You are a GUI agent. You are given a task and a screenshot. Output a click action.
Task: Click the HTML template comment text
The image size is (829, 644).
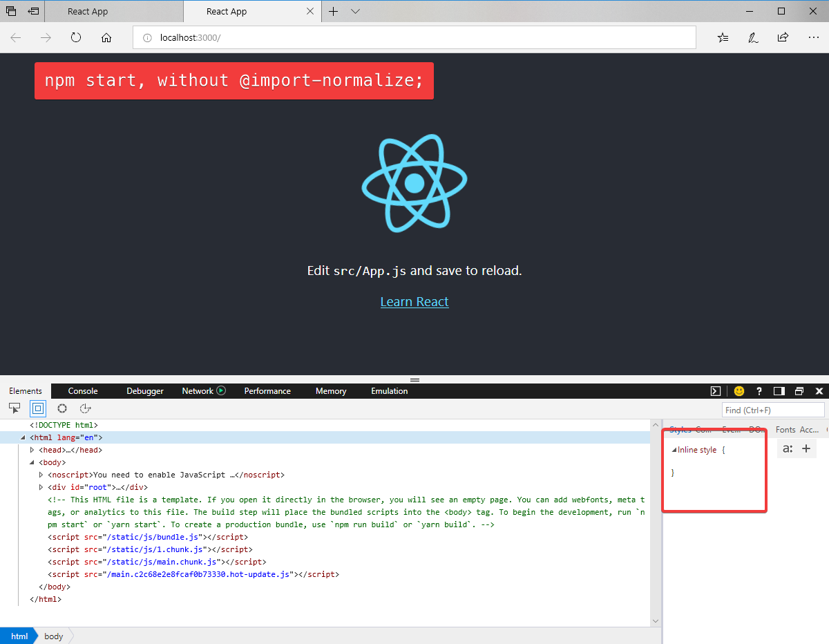(x=346, y=512)
